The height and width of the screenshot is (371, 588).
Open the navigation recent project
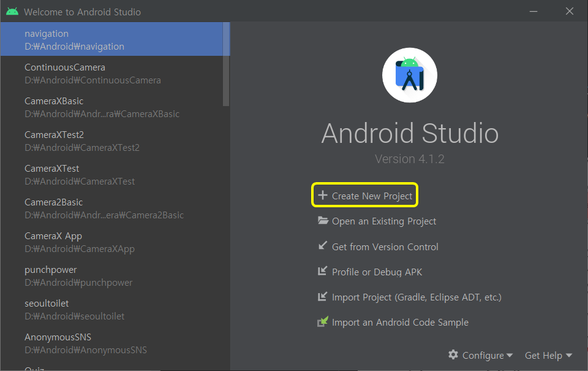tap(111, 39)
